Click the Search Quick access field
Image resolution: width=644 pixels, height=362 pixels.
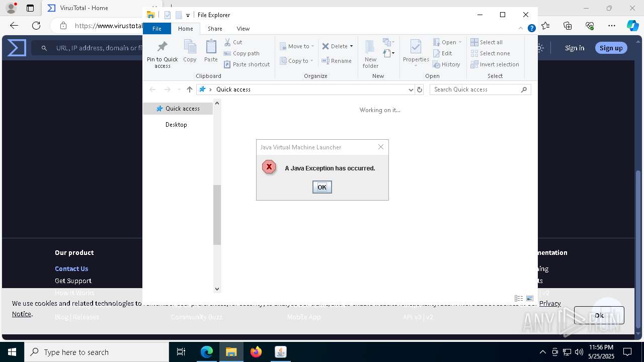coord(480,89)
